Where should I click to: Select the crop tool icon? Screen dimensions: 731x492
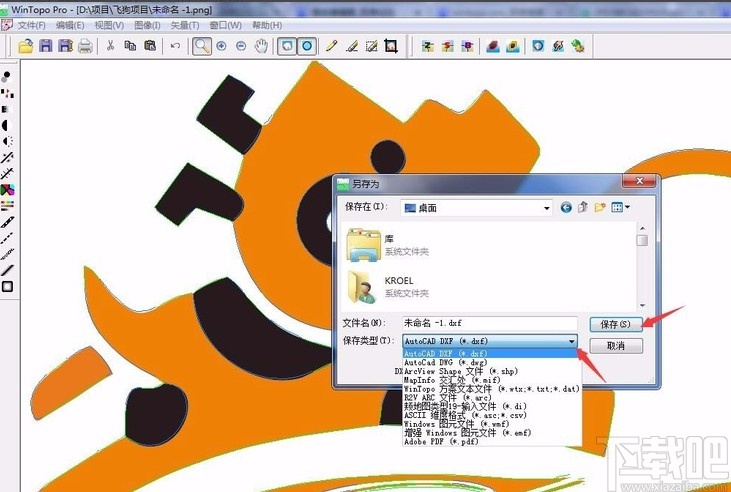[391, 46]
